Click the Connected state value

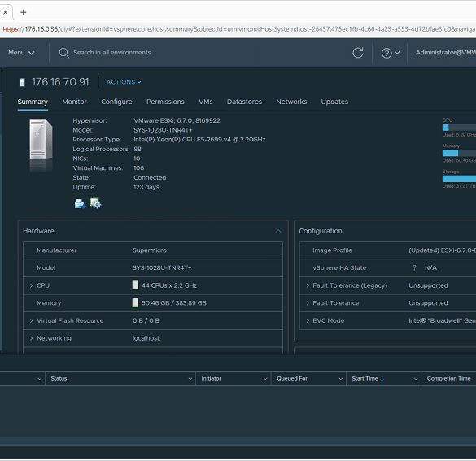pyautogui.click(x=150, y=177)
